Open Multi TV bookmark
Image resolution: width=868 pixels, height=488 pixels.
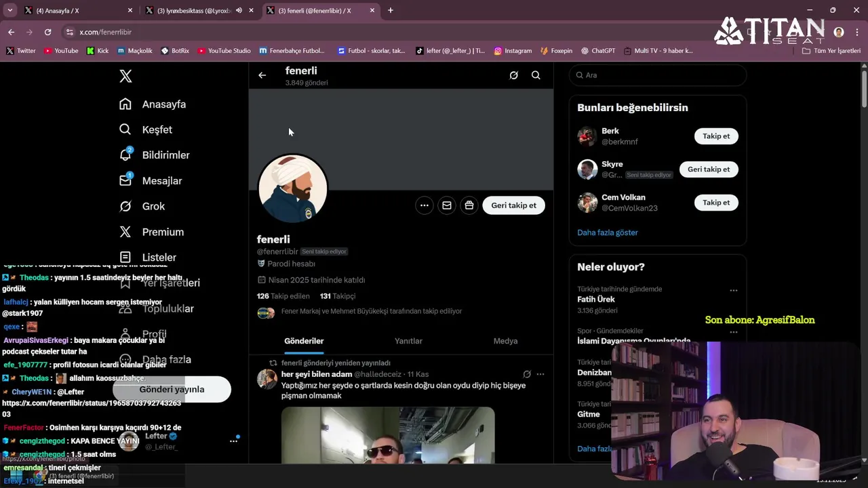pos(658,51)
